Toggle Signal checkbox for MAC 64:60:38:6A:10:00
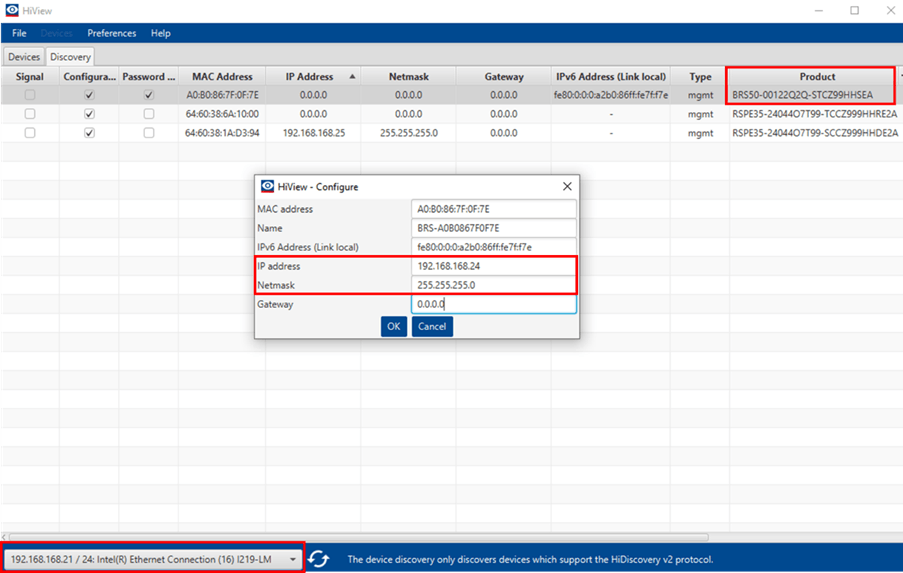Screen dimensions: 903x573 click(30, 114)
